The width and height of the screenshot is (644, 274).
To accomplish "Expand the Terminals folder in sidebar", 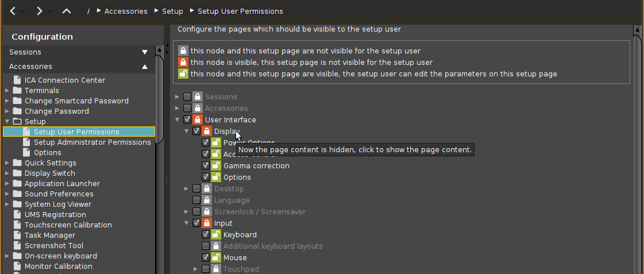I will (x=7, y=91).
